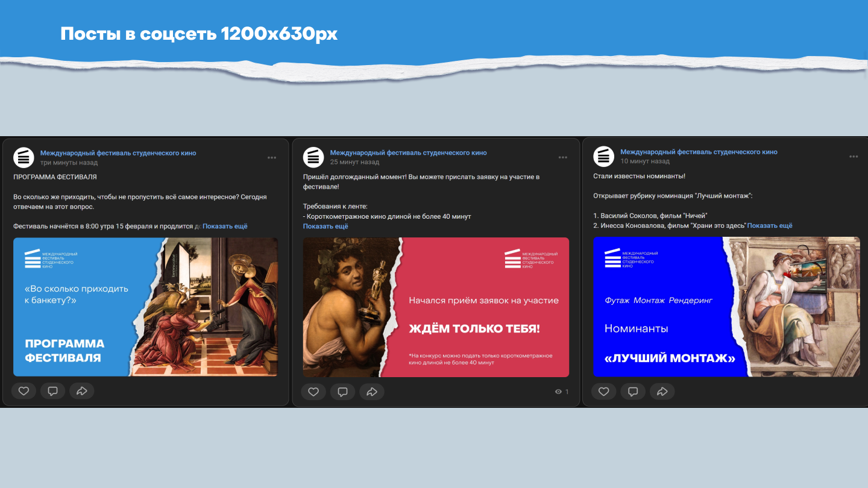Open three-dot menu on the nominees post
868x488 pixels.
854,157
